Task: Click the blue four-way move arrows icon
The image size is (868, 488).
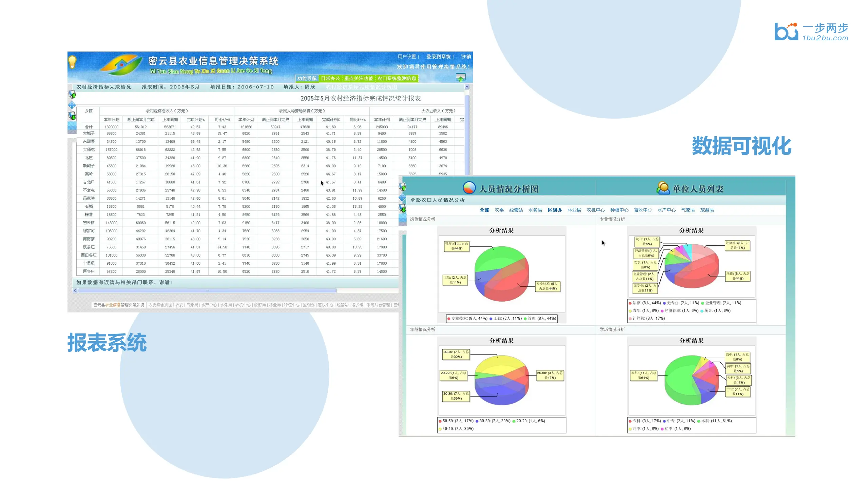Action: click(x=72, y=105)
